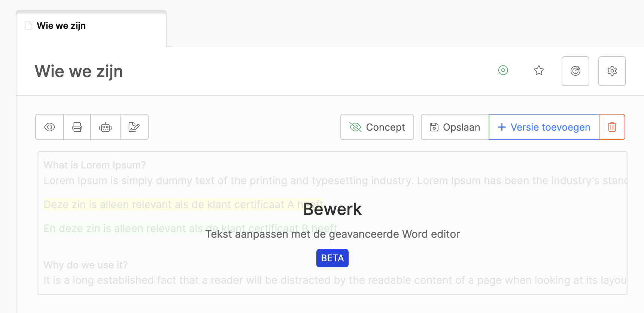
Task: Toggle the Concept draft status button
Action: pyautogui.click(x=377, y=127)
